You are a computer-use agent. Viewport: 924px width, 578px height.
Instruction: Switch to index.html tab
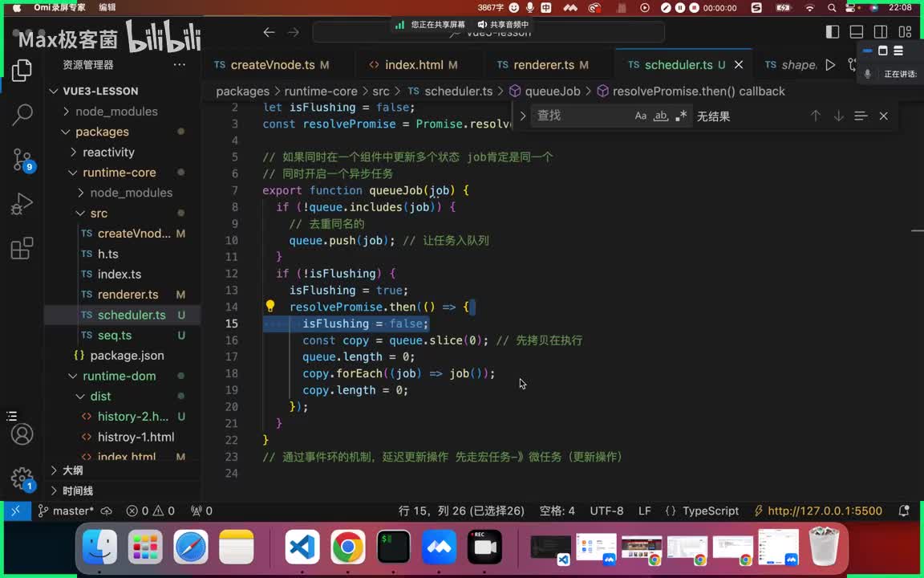tap(414, 65)
